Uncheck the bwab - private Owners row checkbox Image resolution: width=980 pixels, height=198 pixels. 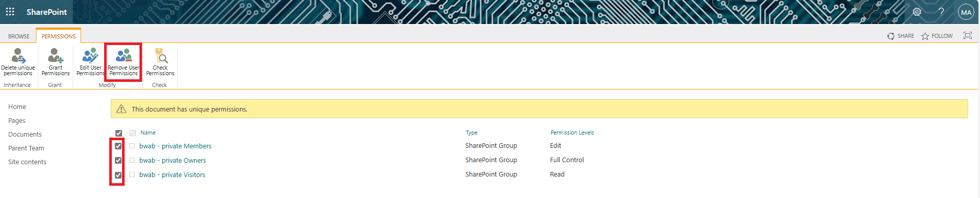pos(118,160)
